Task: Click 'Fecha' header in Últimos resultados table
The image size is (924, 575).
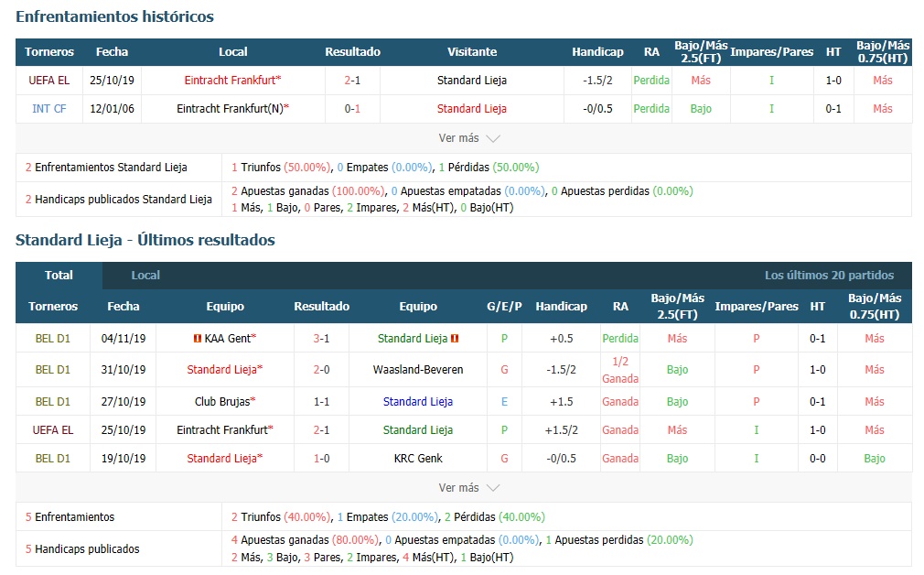Action: [124, 306]
